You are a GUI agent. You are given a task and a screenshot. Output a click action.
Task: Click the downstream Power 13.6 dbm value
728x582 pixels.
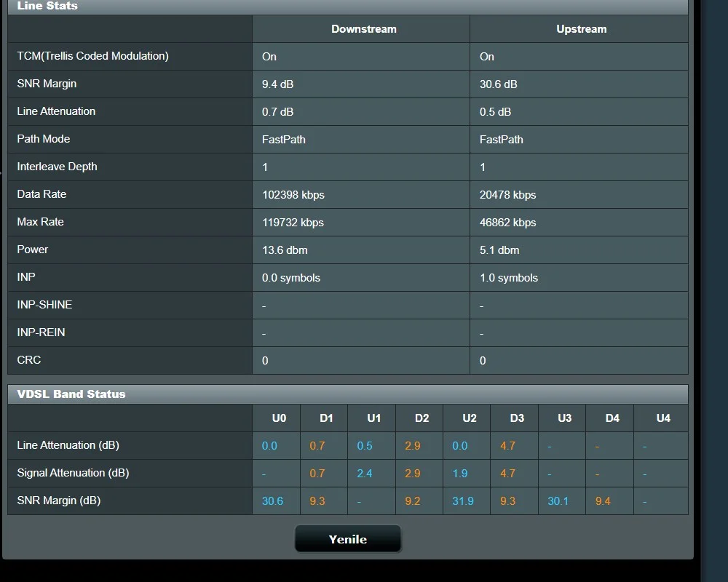click(x=285, y=250)
